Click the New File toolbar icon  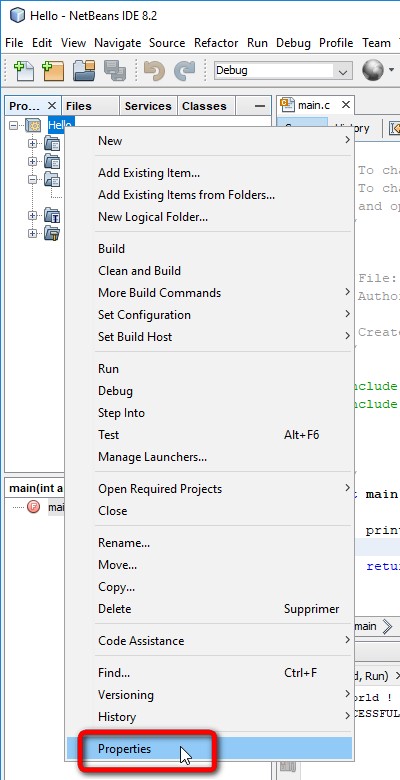click(x=23, y=70)
